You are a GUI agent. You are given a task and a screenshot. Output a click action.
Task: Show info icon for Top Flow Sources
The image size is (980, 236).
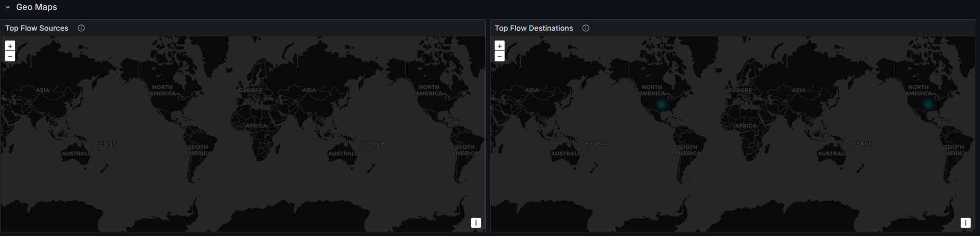pos(81,28)
